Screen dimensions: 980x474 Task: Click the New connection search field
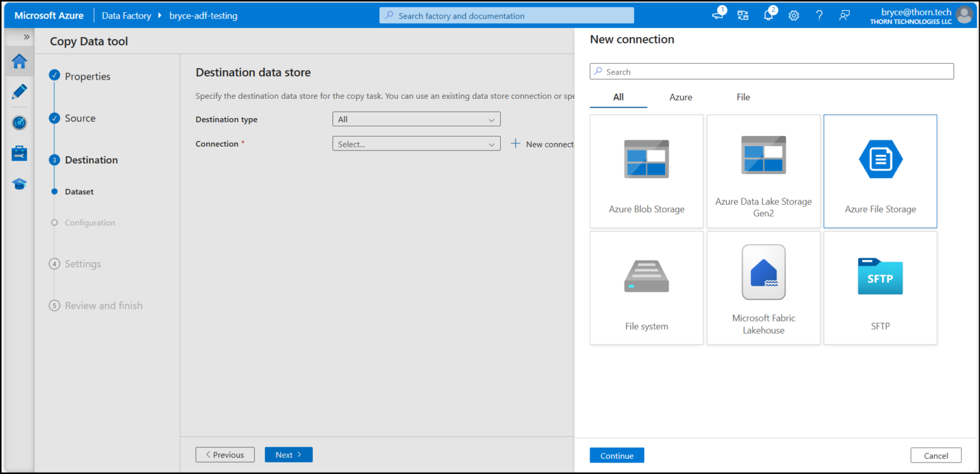[771, 71]
